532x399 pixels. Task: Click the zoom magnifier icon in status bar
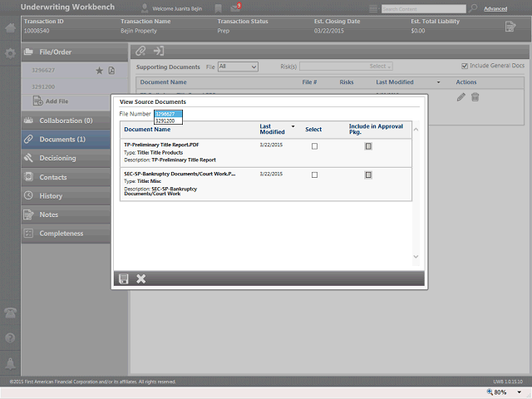(490, 392)
